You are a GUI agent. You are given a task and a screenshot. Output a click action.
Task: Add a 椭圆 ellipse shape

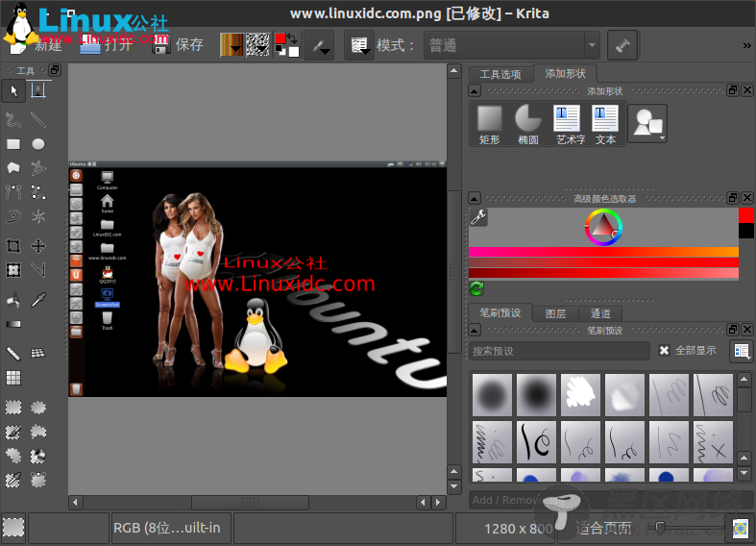(528, 124)
